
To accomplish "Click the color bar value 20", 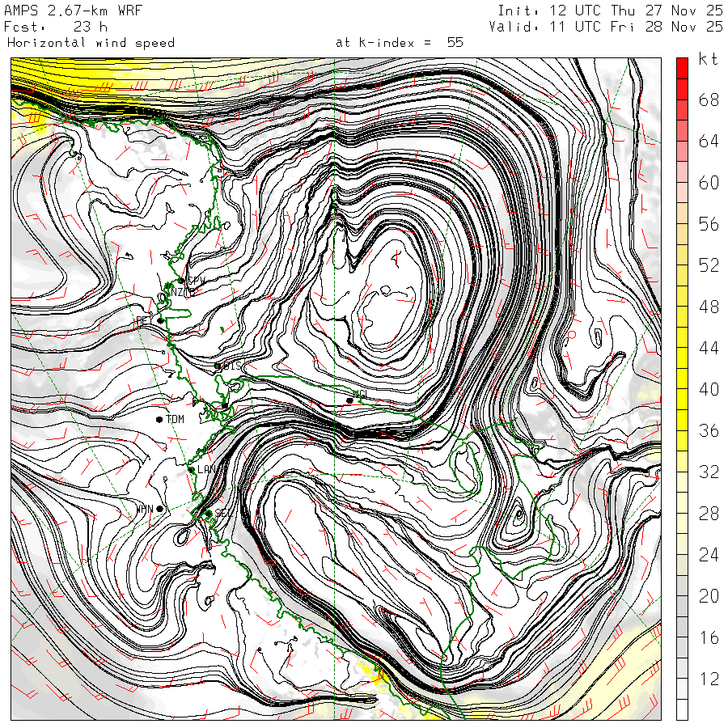I will (x=709, y=595).
